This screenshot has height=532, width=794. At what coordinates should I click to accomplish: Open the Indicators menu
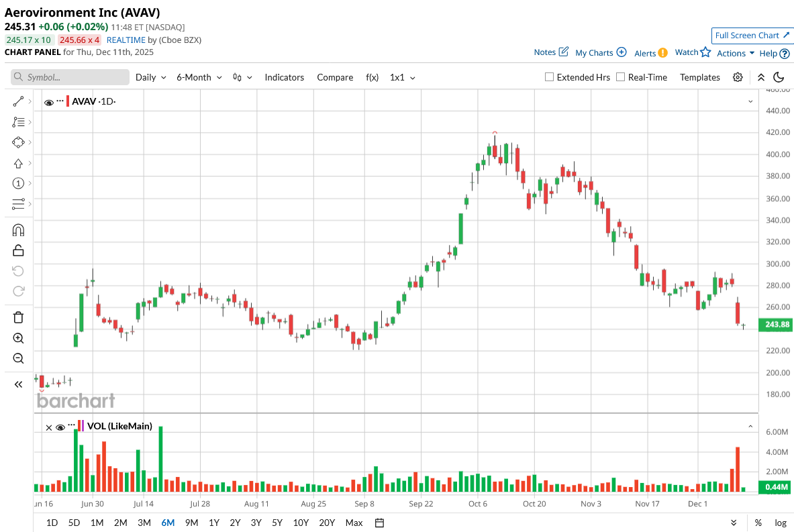pyautogui.click(x=284, y=77)
